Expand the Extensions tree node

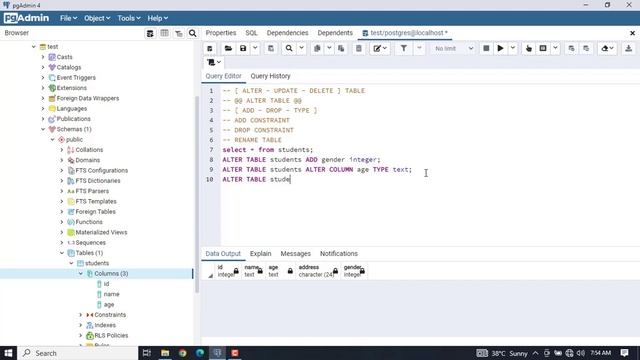pos(43,88)
